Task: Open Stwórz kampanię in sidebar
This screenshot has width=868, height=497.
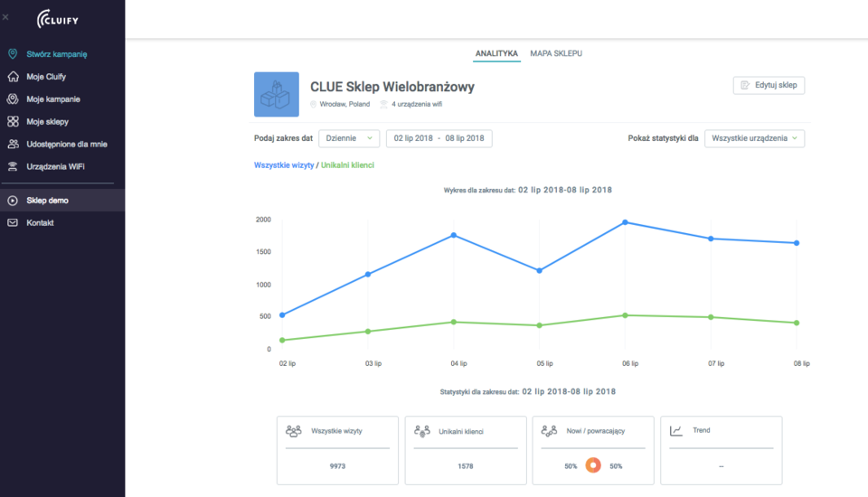Action: pyautogui.click(x=56, y=54)
